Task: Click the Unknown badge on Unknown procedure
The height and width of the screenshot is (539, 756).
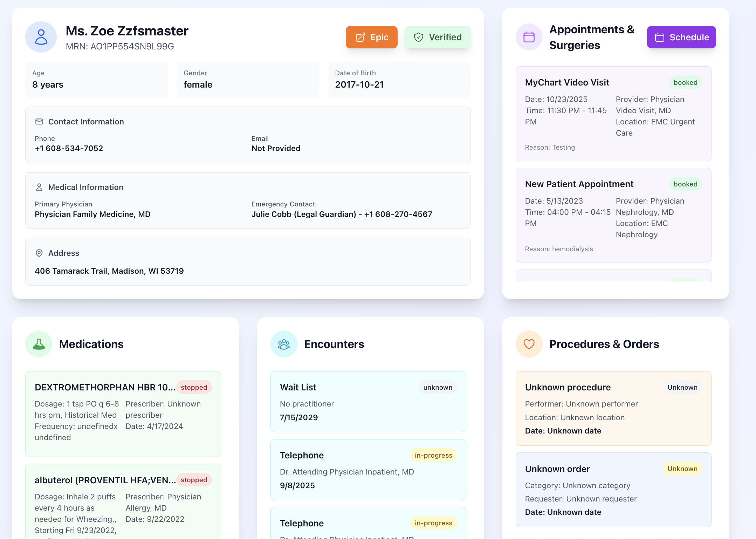Action: click(x=682, y=387)
